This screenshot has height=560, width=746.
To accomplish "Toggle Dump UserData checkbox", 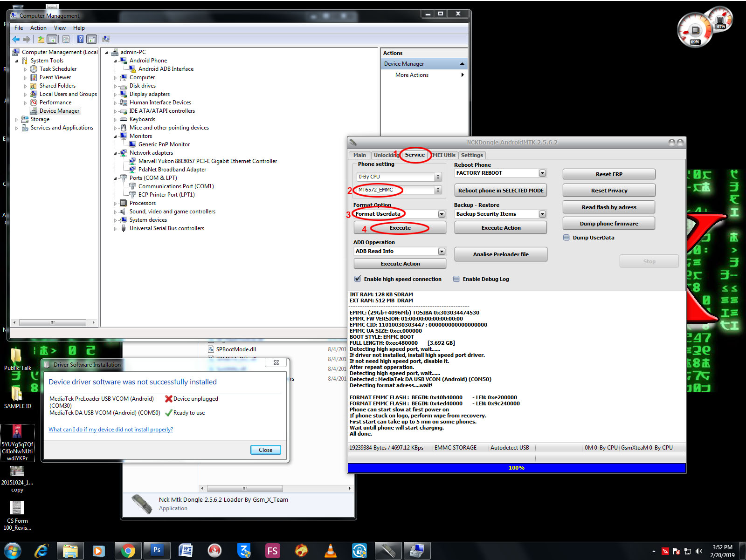I will (x=566, y=238).
